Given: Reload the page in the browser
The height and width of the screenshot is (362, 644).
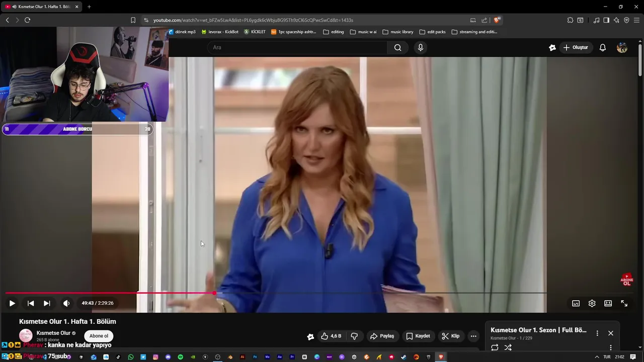Looking at the screenshot, I should pos(27,20).
